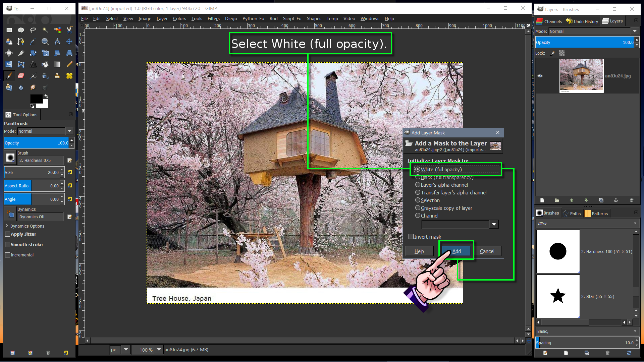Open the zoom percentage dropdown in status bar

click(159, 350)
